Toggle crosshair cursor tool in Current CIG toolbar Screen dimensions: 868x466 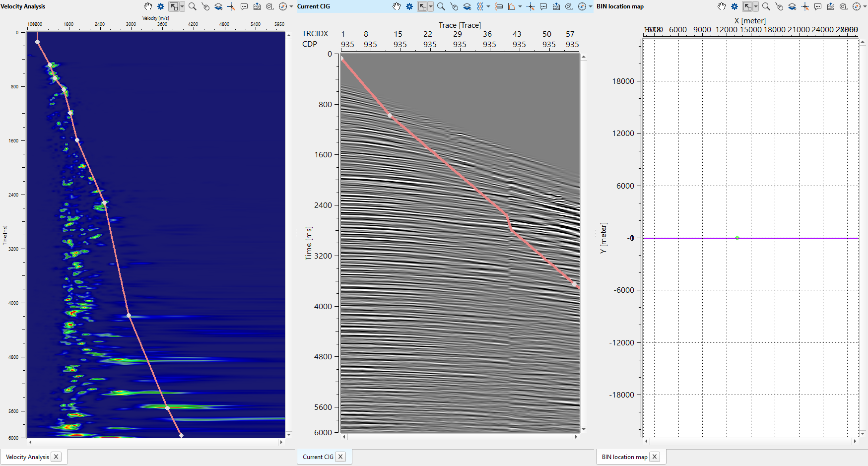click(x=531, y=6)
